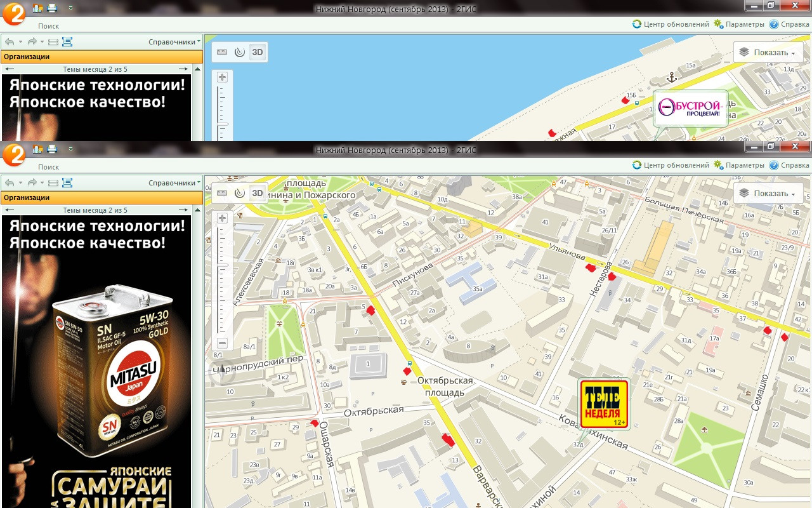Open Центр обновлений in upper window
Screen dimensions: 812x508
pyautogui.click(x=671, y=24)
